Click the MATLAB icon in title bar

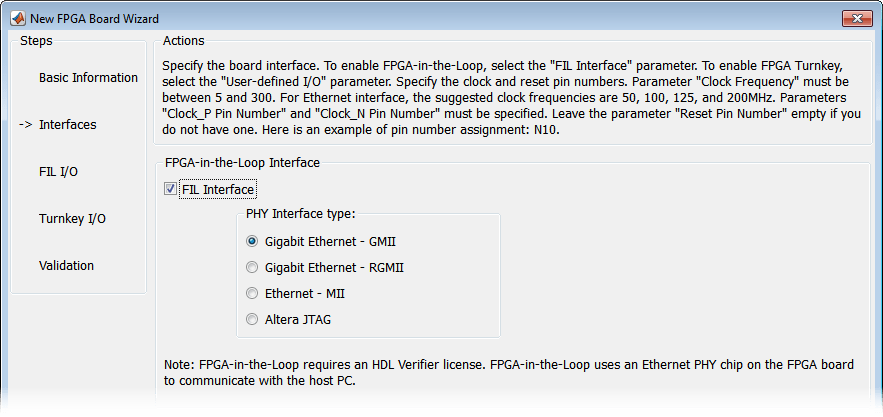point(18,19)
